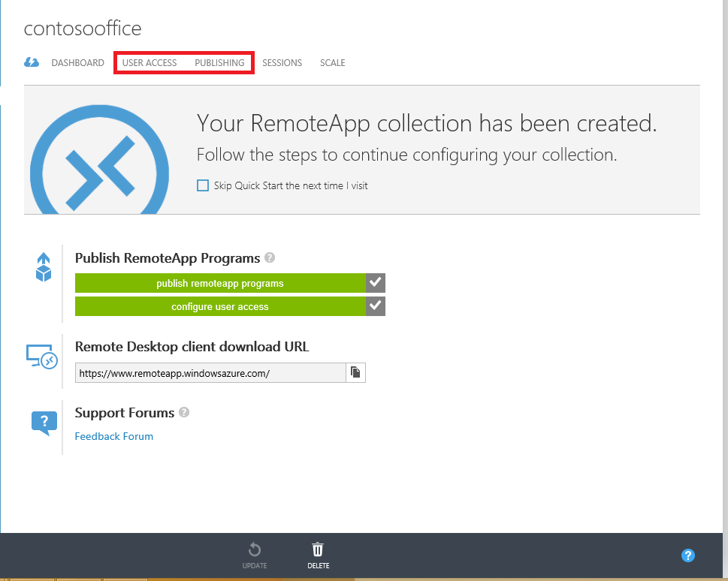728x581 pixels.
Task: Check Skip Quick Start the next time
Action: coord(203,185)
